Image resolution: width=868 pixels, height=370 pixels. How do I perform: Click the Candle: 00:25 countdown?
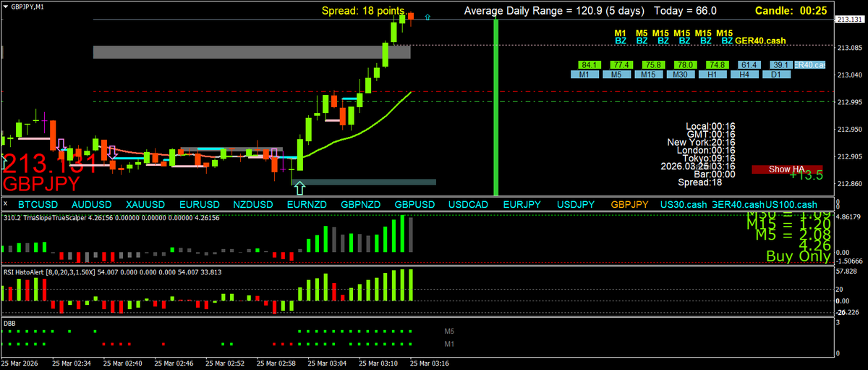[x=791, y=11]
